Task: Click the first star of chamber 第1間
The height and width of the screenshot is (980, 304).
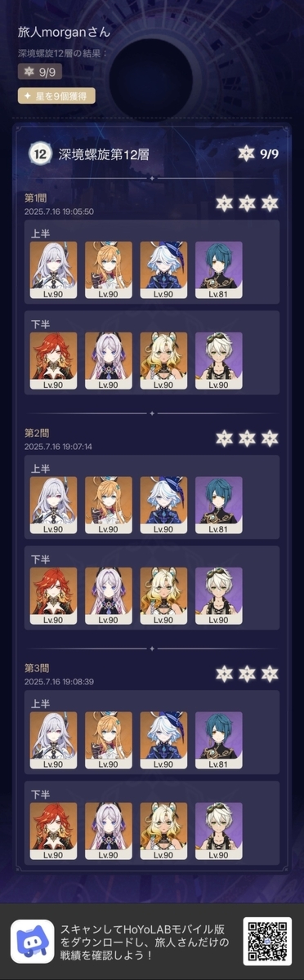Action: pos(224,204)
